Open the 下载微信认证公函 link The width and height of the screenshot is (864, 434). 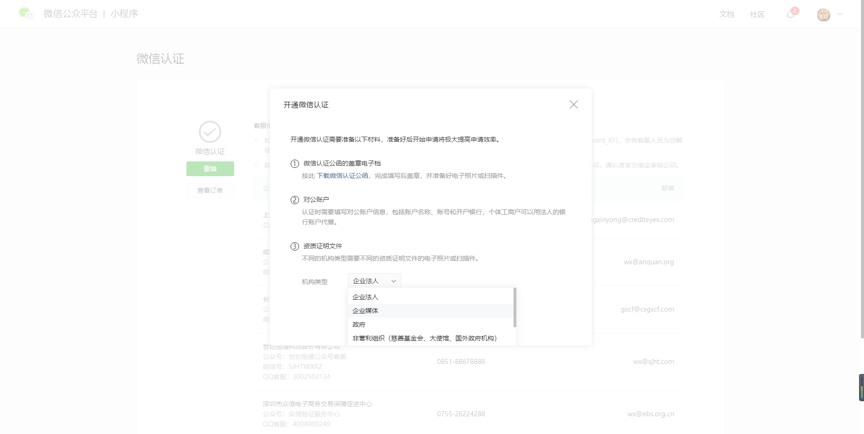pyautogui.click(x=342, y=176)
